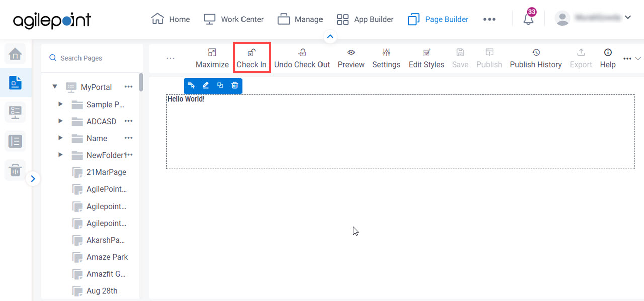Open the recycle bin in left sidebar

pyautogui.click(x=15, y=170)
